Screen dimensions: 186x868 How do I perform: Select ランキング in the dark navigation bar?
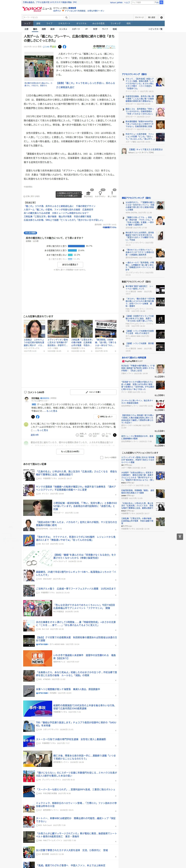pos(115,23)
